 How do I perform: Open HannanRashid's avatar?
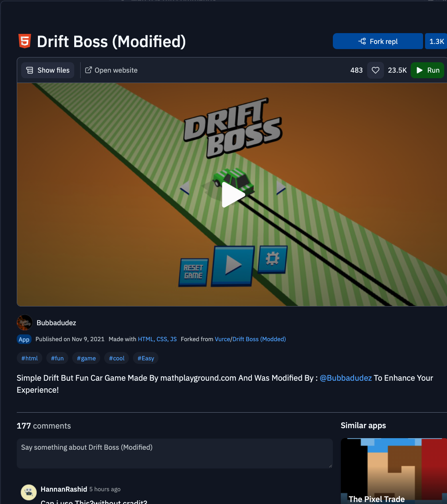(29, 492)
